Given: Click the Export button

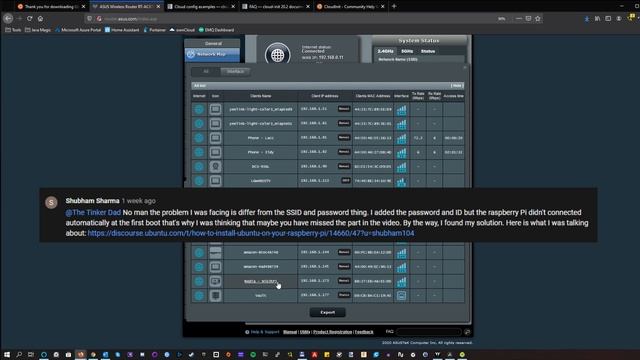Looking at the screenshot, I should click(327, 313).
